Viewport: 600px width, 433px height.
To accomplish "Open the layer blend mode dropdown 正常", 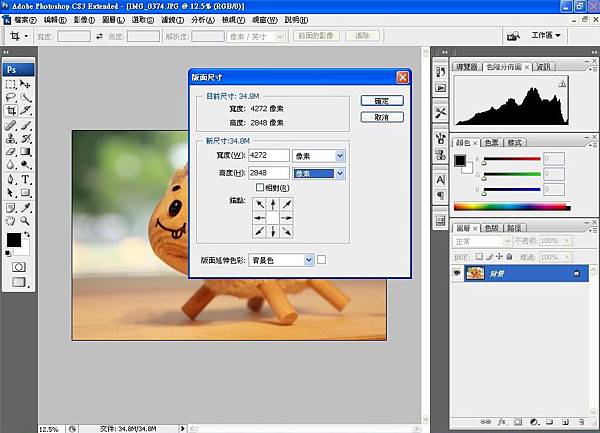I will tap(482, 241).
